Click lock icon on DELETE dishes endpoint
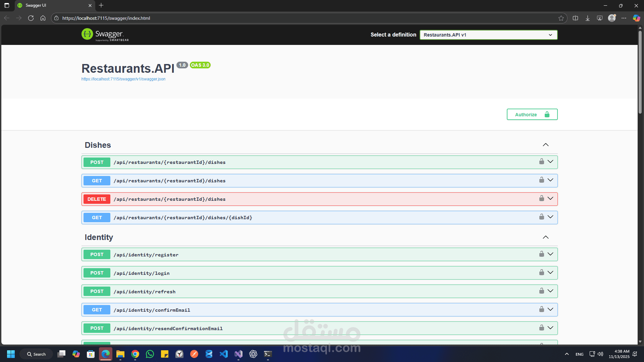 [x=541, y=198]
